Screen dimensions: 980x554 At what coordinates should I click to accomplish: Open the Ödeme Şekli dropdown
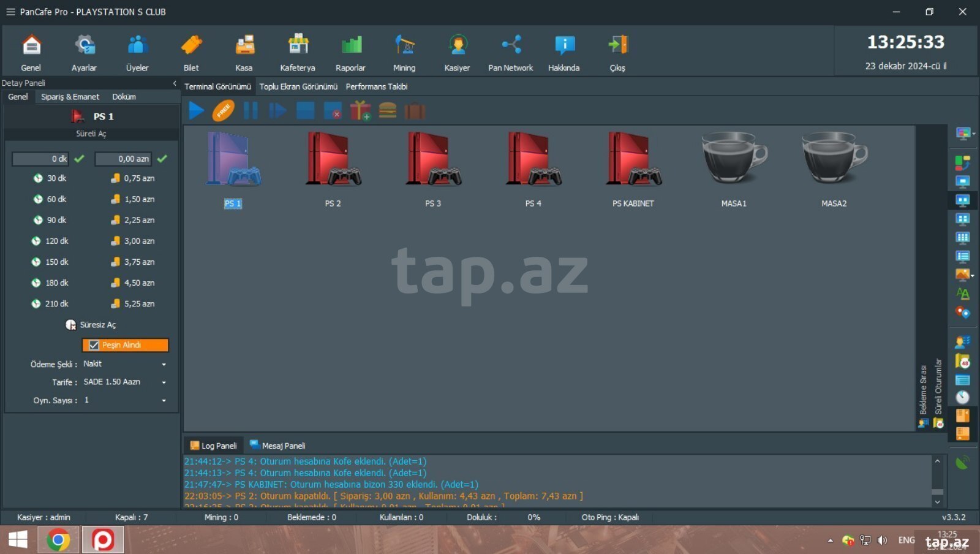(125, 364)
